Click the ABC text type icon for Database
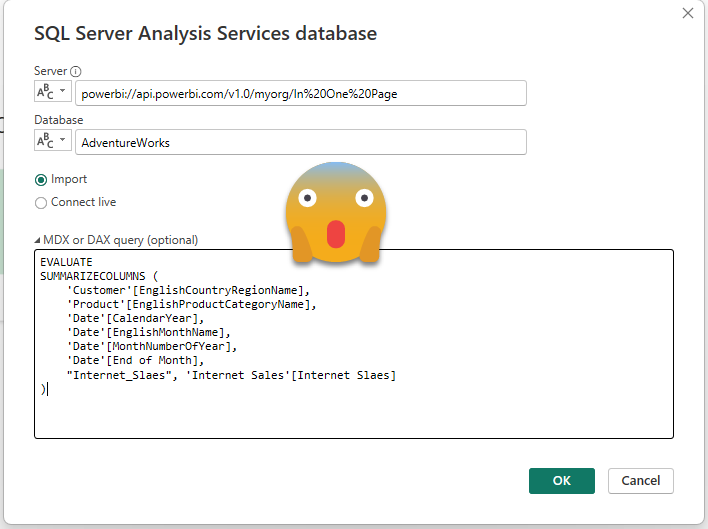708x529 pixels. pyautogui.click(x=46, y=142)
